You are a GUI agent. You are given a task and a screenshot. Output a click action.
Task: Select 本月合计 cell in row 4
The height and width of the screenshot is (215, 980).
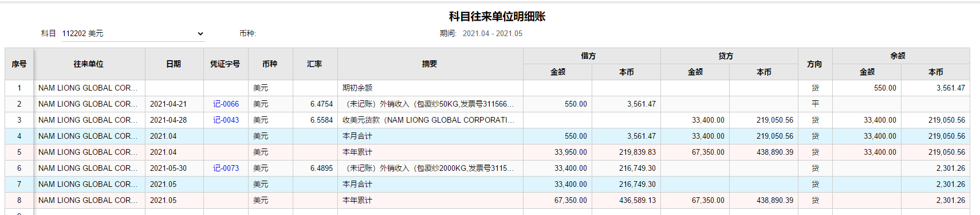click(x=430, y=136)
